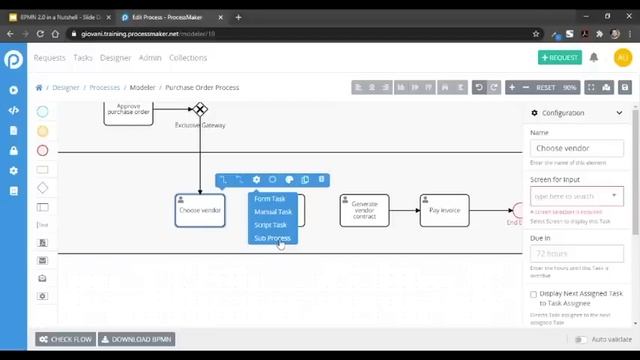Click the home breadcrumb icon
640x360 pixels.
39,87
